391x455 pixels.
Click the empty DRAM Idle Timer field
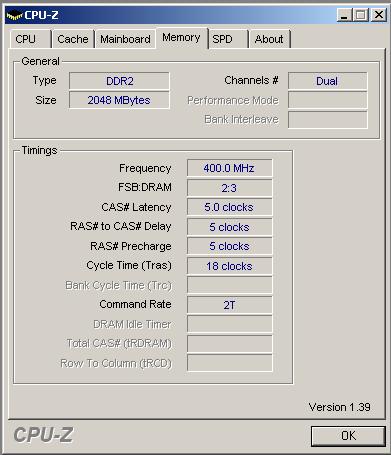coord(230,324)
